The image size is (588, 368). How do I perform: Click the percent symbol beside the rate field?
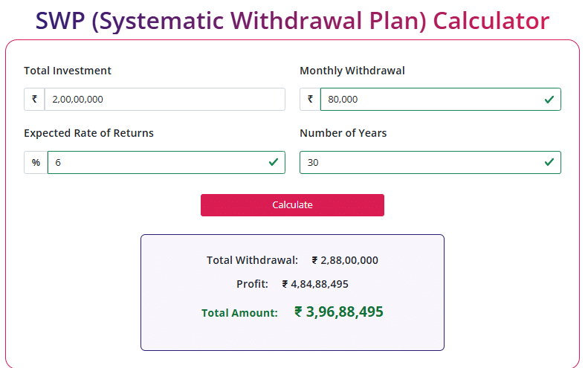coord(36,163)
